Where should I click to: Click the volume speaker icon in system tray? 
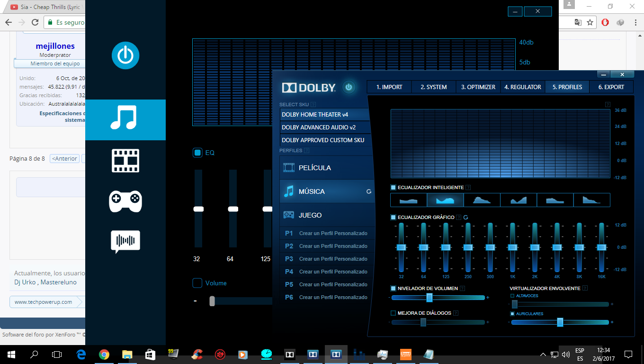tap(565, 355)
